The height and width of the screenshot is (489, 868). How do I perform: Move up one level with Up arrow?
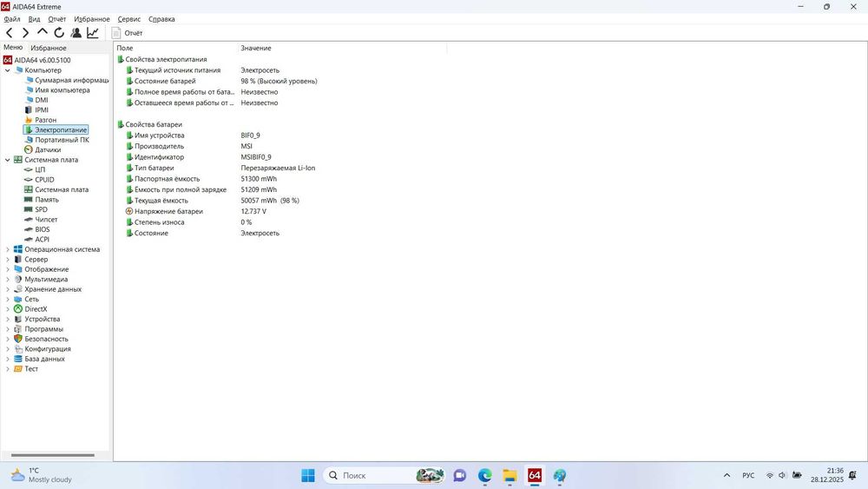click(x=42, y=33)
